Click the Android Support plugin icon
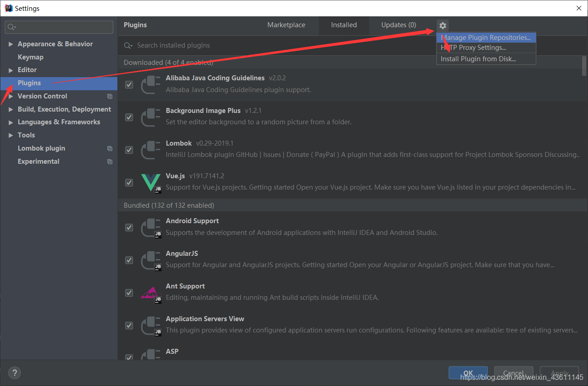Image resolution: width=588 pixels, height=386 pixels. [151, 228]
